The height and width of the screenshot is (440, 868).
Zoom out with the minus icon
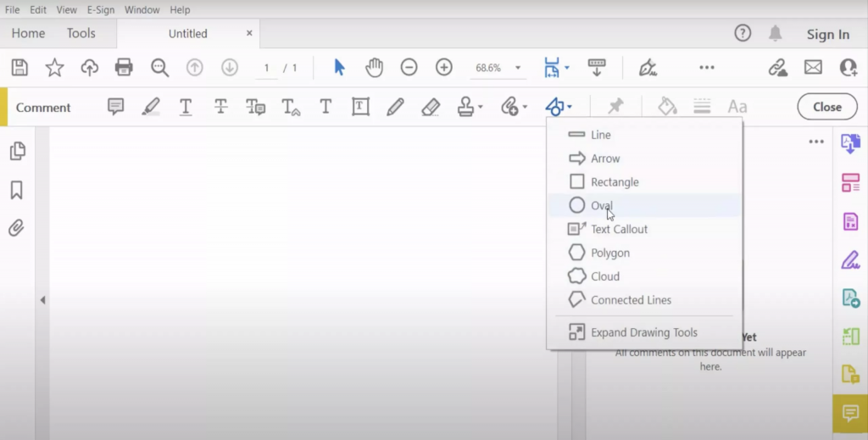click(409, 68)
